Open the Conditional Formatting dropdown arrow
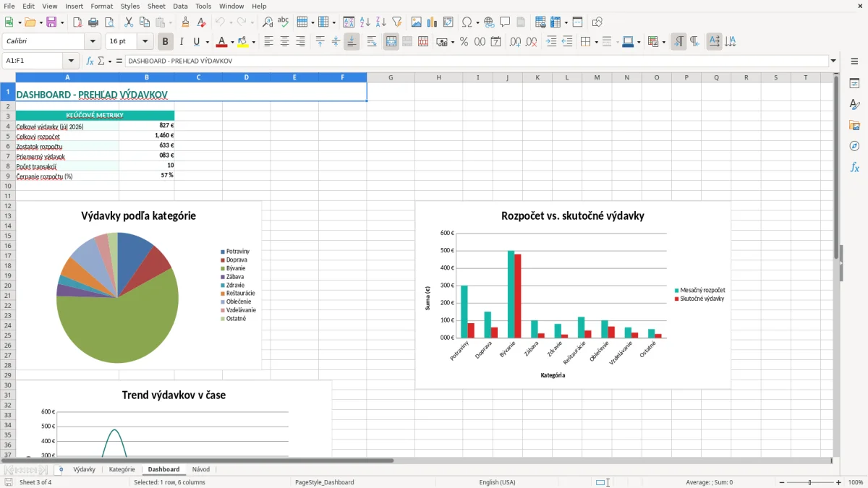Viewport: 868px width, 488px height. tap(663, 42)
